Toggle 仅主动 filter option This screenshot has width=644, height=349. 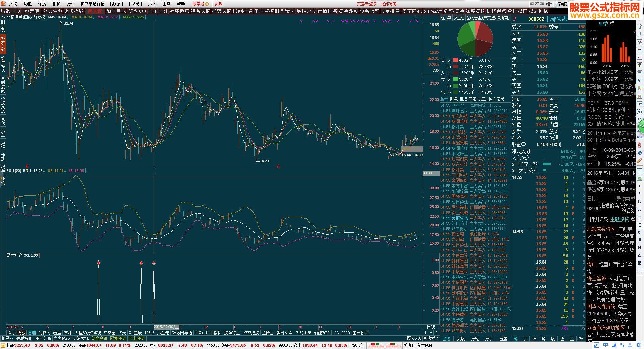click(459, 18)
